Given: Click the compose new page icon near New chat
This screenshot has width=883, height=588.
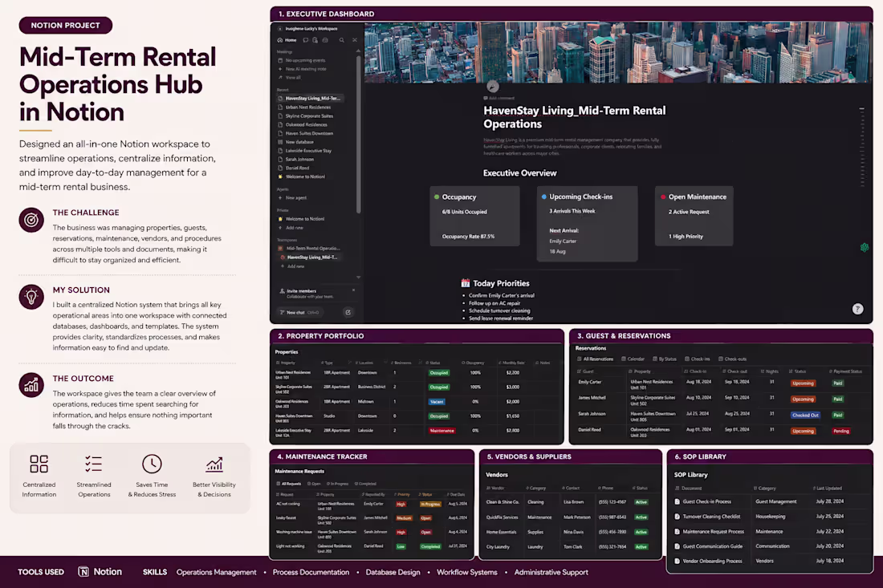Looking at the screenshot, I should tap(348, 312).
